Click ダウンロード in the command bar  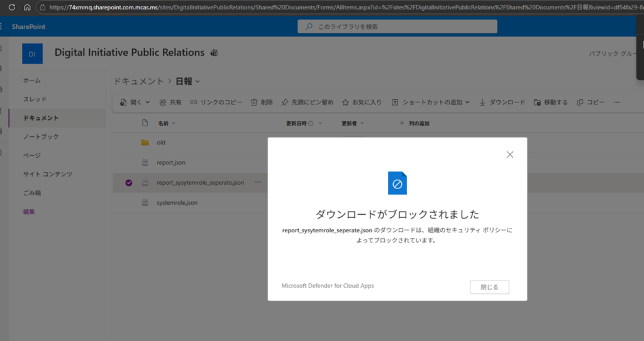(502, 102)
